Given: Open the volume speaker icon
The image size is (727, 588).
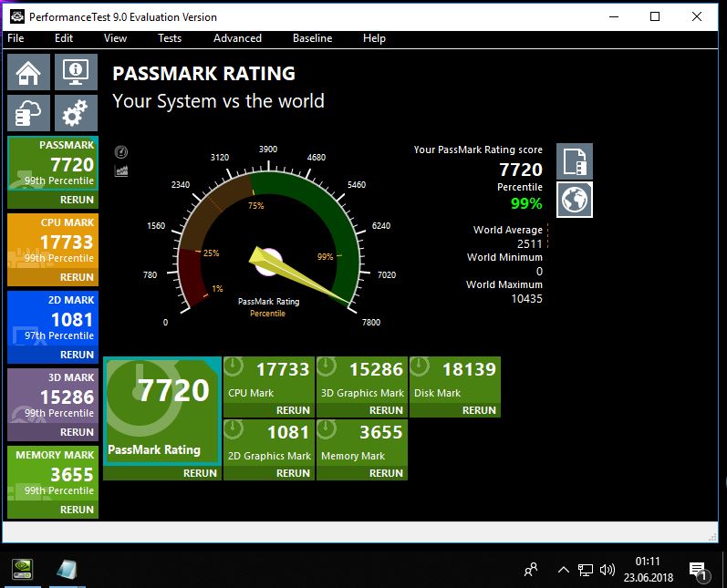Looking at the screenshot, I should (607, 570).
